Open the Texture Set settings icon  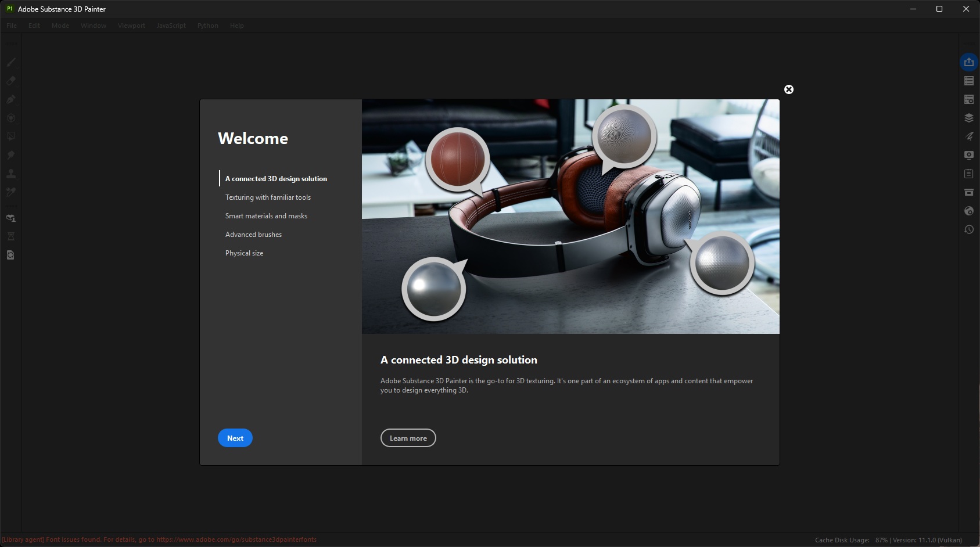pos(968,99)
